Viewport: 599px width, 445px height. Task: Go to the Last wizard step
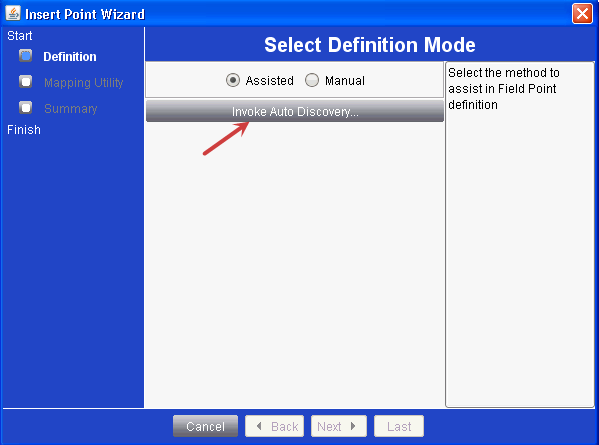pos(399,426)
